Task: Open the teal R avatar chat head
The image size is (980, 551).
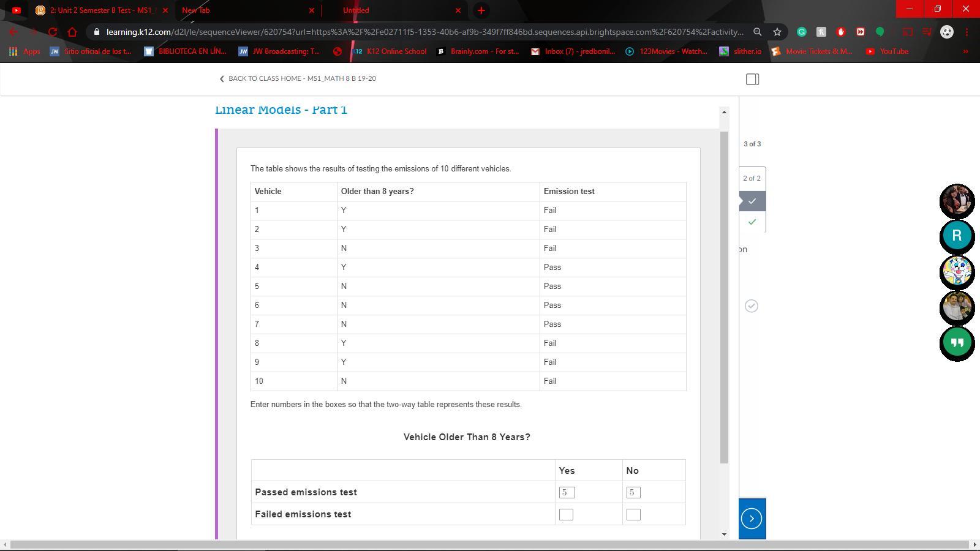Action: coord(957,236)
